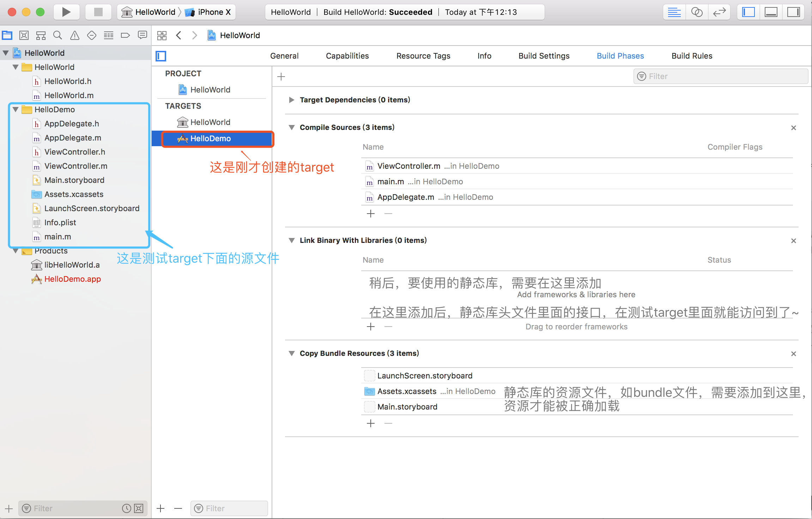The image size is (812, 519).
Task: Toggle the bottom Debug area
Action: [771, 12]
